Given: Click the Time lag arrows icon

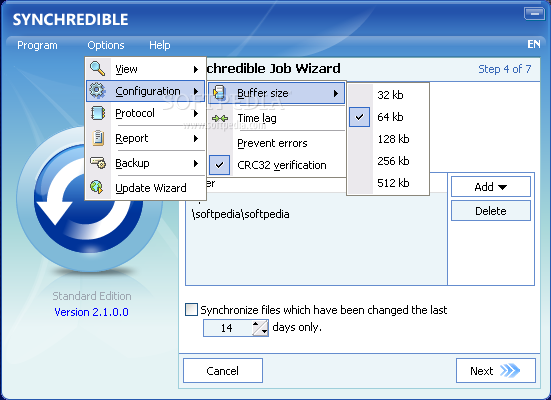Looking at the screenshot, I should tap(220, 118).
